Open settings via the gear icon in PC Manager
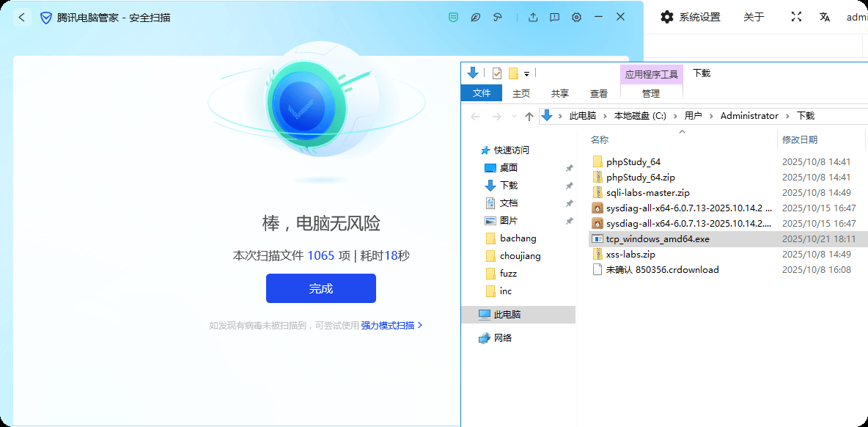 577,16
